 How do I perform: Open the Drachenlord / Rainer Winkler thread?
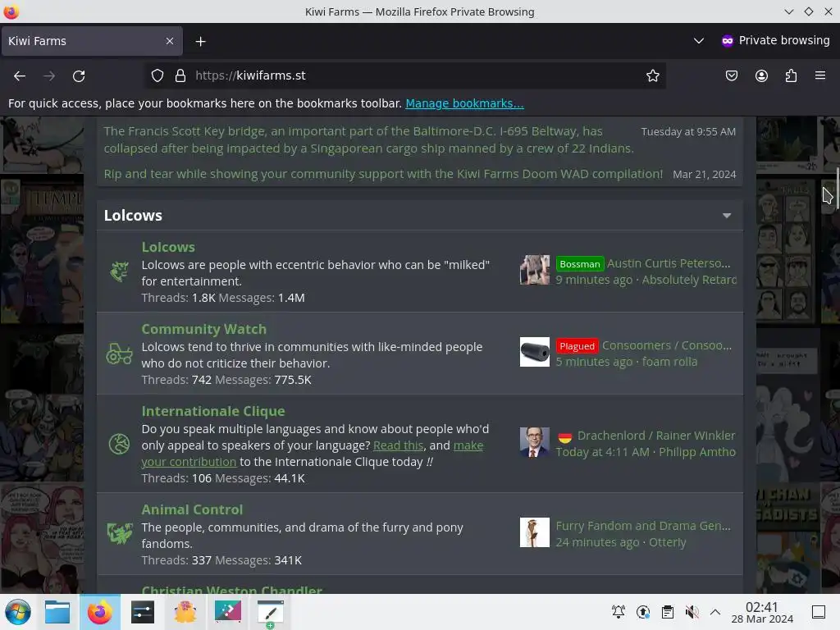pos(656,436)
